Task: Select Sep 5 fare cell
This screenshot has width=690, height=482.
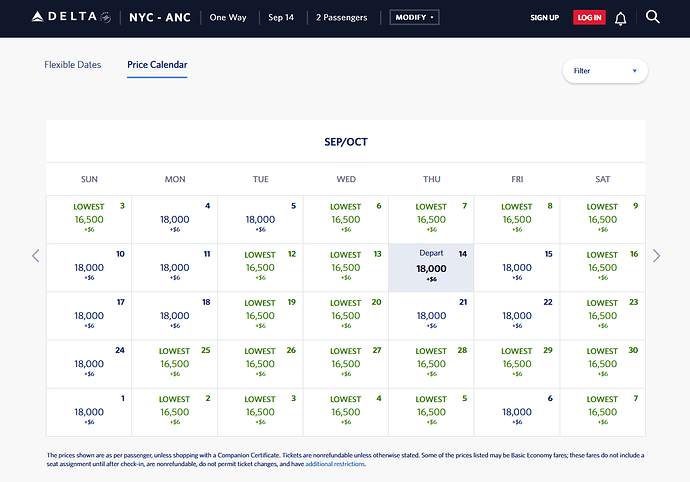Action: coord(260,219)
